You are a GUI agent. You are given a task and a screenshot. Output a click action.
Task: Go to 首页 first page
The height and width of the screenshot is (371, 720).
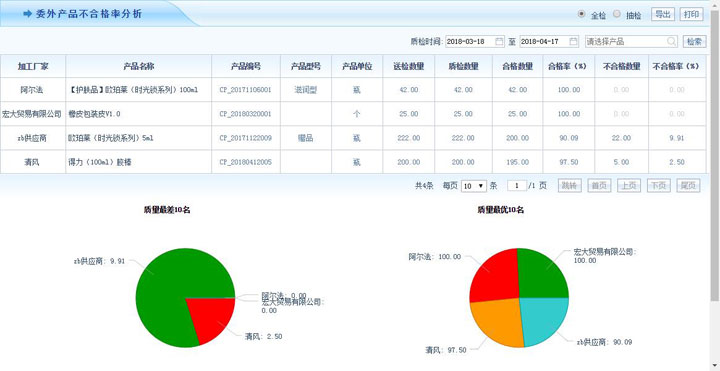pyautogui.click(x=599, y=186)
